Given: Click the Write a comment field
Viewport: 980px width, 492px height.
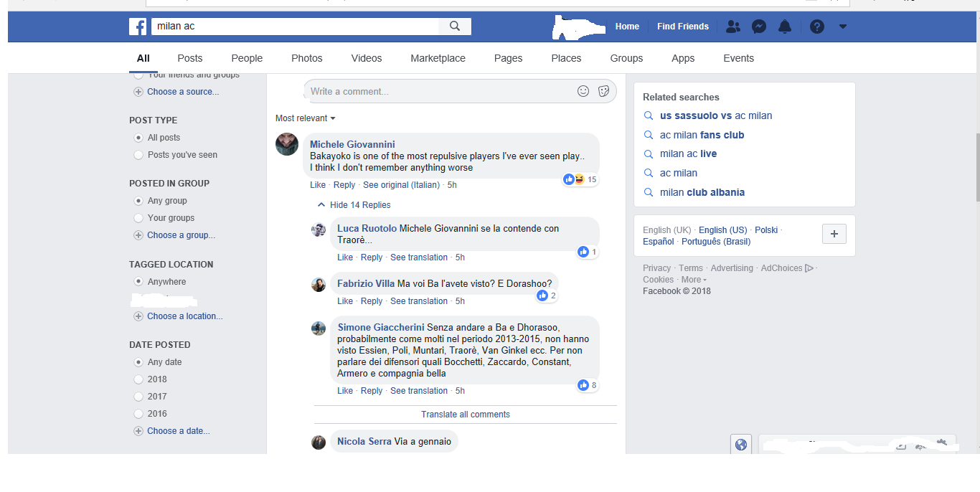Looking at the screenshot, I should (x=460, y=91).
